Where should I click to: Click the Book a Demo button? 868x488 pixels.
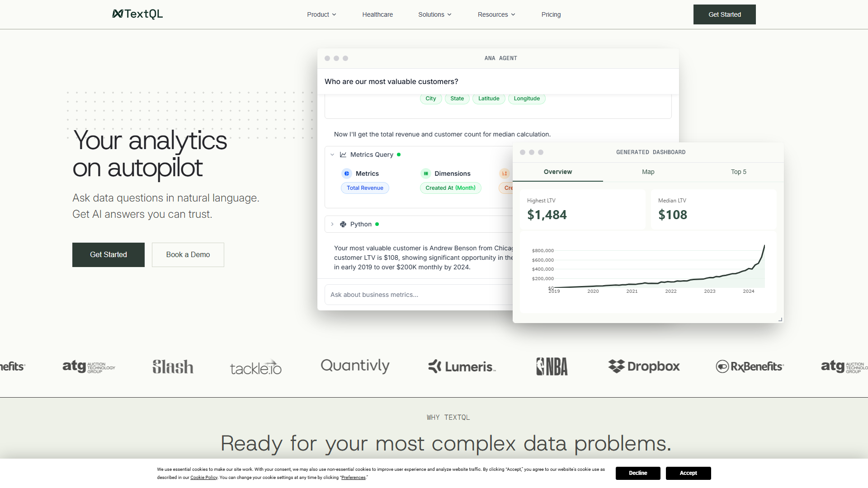(188, 255)
